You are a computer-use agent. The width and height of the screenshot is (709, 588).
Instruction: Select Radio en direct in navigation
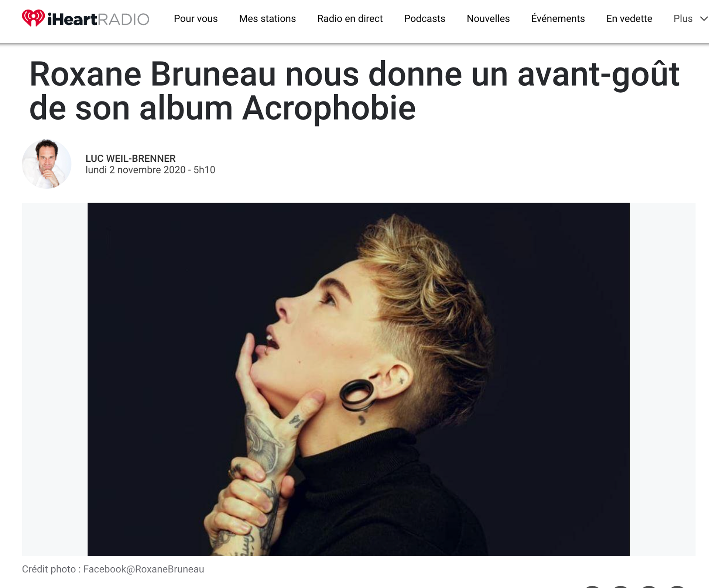[x=350, y=18]
